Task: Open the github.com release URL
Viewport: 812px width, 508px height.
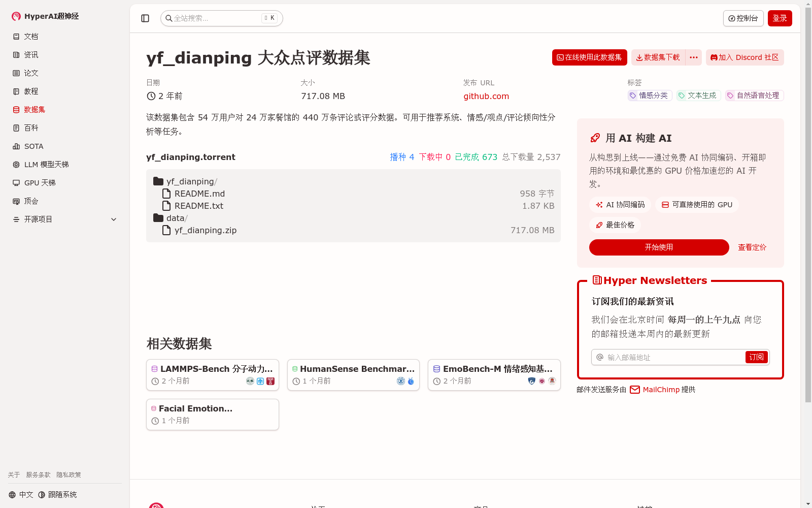Action: coord(486,96)
